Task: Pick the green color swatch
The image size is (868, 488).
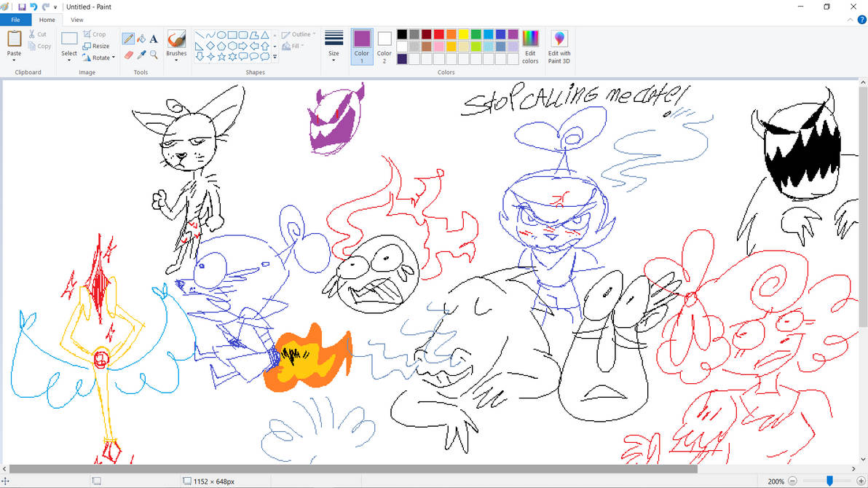Action: tap(476, 34)
